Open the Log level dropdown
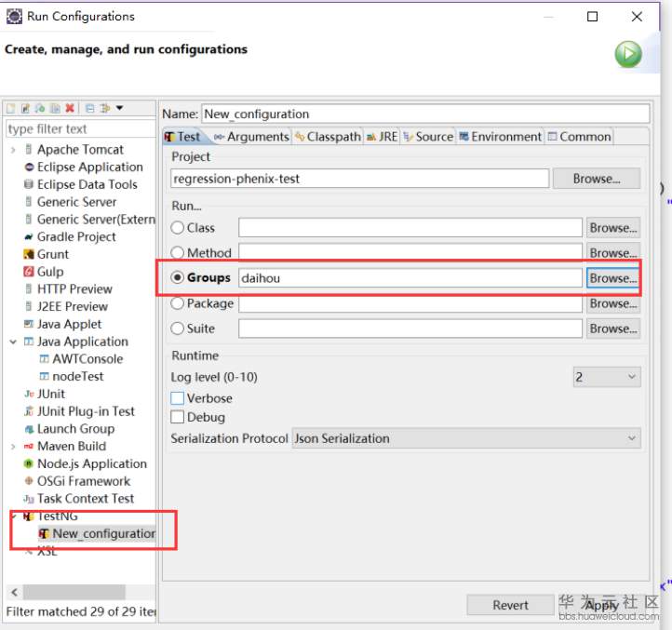This screenshot has width=672, height=630. 606,377
